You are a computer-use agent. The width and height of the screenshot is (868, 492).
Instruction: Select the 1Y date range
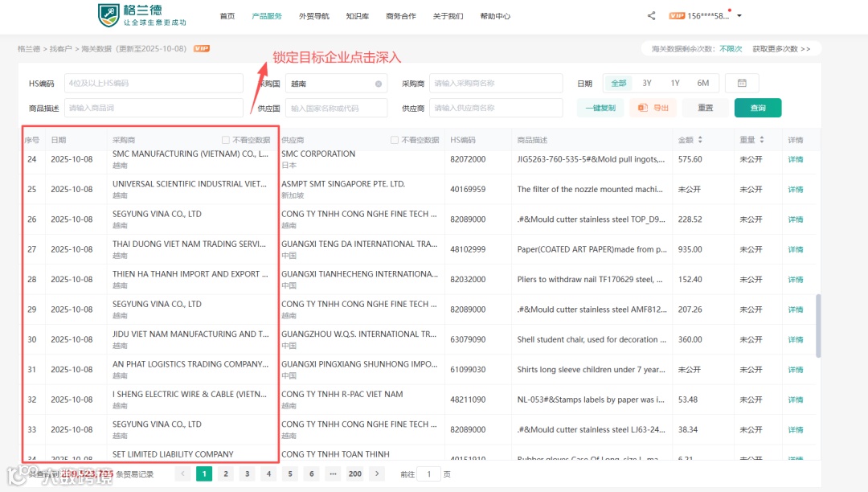[675, 83]
